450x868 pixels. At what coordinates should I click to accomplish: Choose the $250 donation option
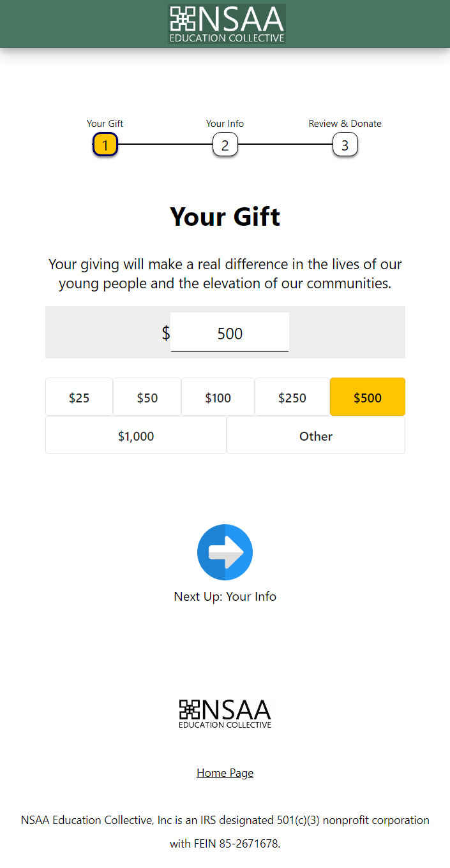[x=292, y=397]
